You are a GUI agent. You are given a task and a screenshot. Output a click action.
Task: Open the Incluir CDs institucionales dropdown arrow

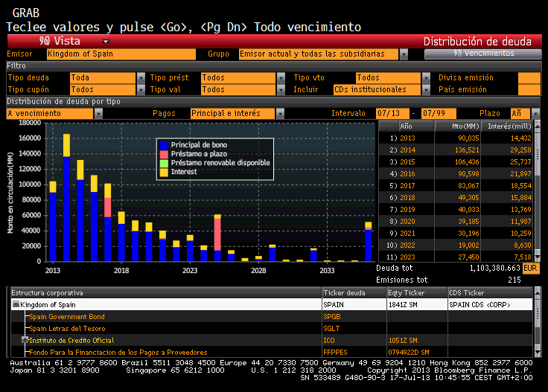click(x=426, y=90)
